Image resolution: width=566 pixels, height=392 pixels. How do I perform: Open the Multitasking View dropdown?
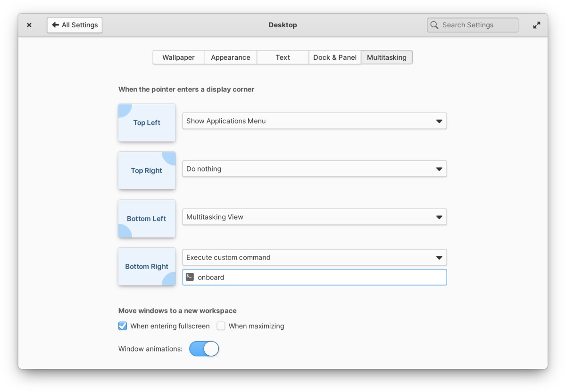click(x=315, y=217)
